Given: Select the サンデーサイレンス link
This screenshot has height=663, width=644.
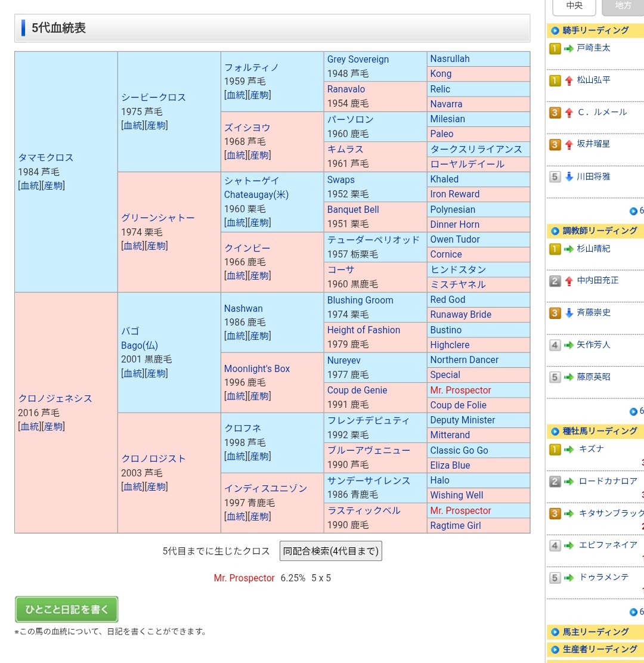Looking at the screenshot, I should (369, 480).
